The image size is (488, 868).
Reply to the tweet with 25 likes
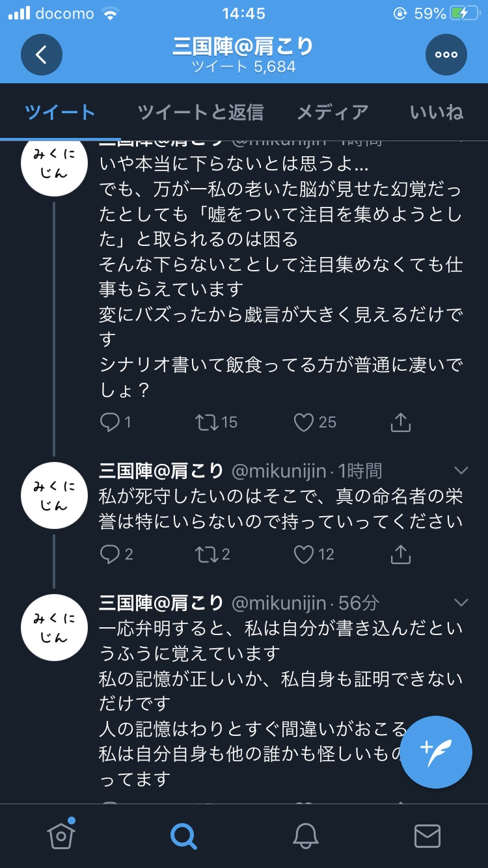[109, 422]
